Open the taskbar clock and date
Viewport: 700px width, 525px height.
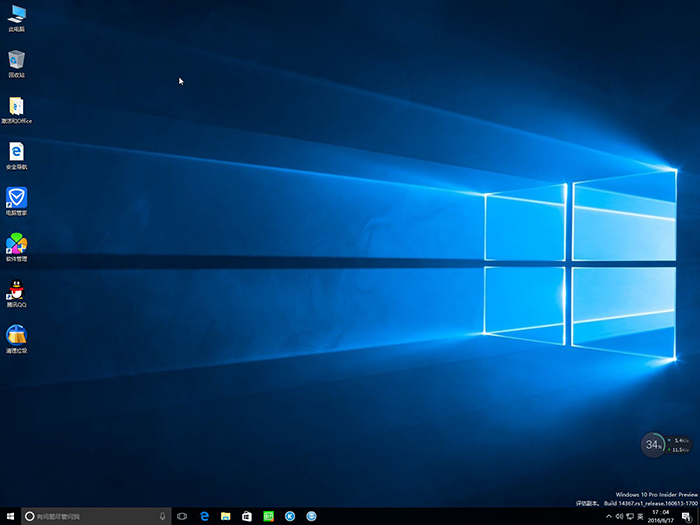[661, 516]
